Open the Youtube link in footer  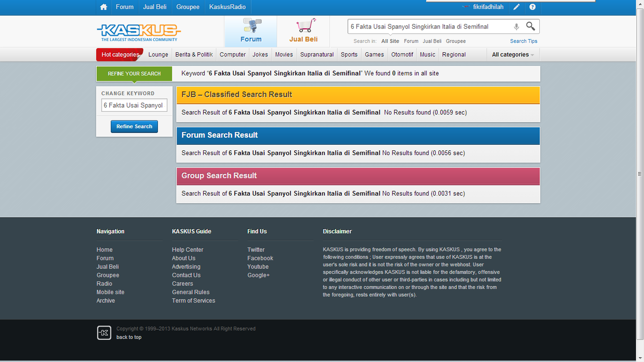tap(258, 267)
